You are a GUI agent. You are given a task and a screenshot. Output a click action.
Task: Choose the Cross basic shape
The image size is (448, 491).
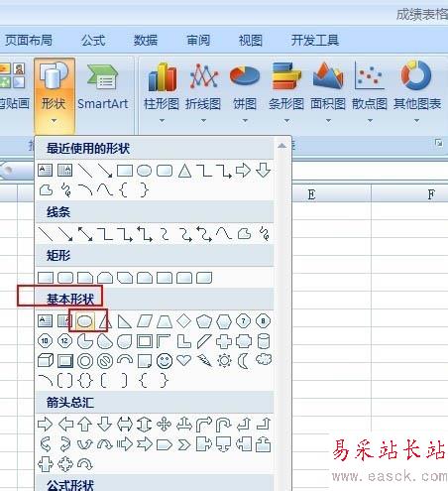(x=224, y=341)
